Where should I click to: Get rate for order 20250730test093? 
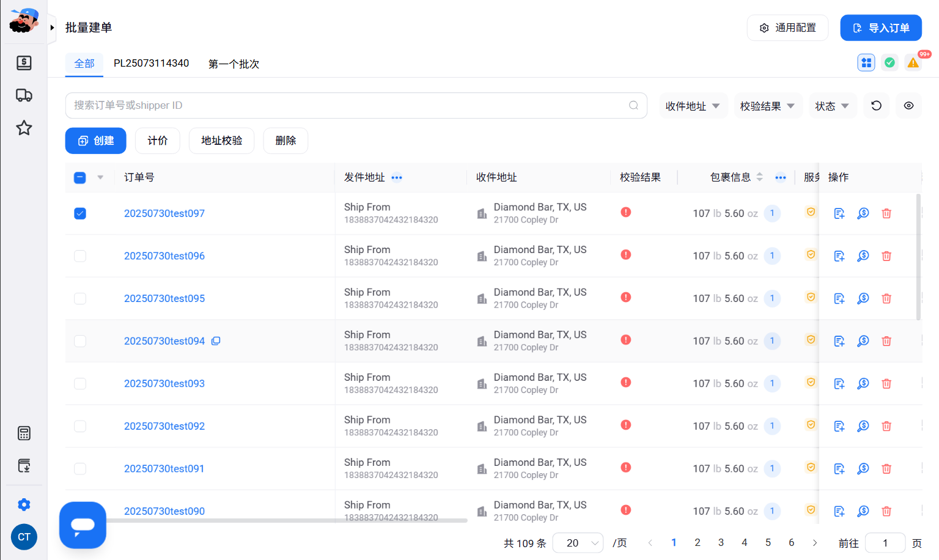click(x=863, y=383)
